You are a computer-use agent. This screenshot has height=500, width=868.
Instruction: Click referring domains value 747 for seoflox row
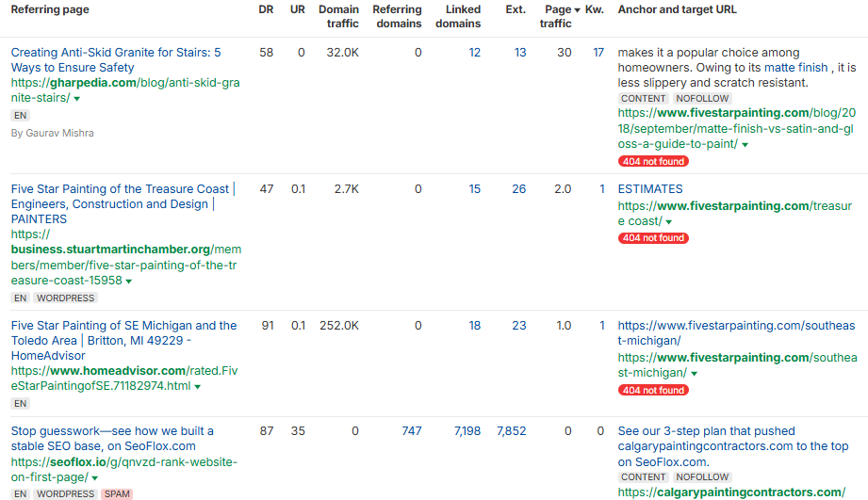pos(411,431)
